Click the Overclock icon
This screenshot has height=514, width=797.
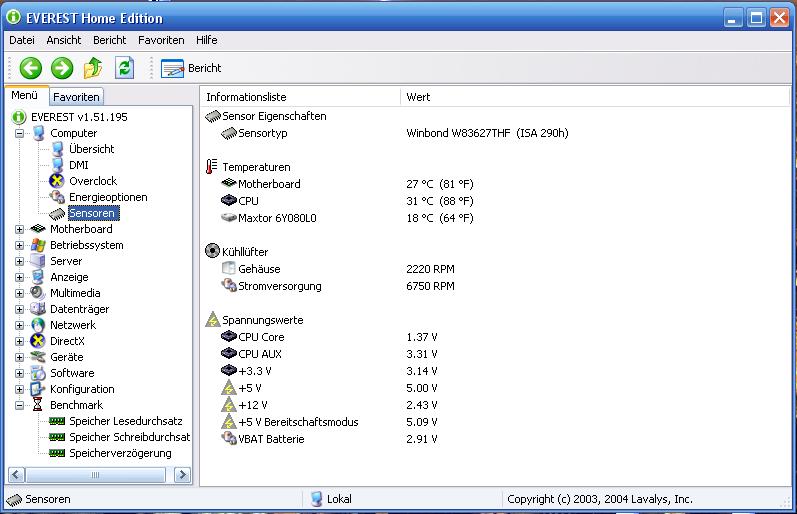[x=57, y=181]
